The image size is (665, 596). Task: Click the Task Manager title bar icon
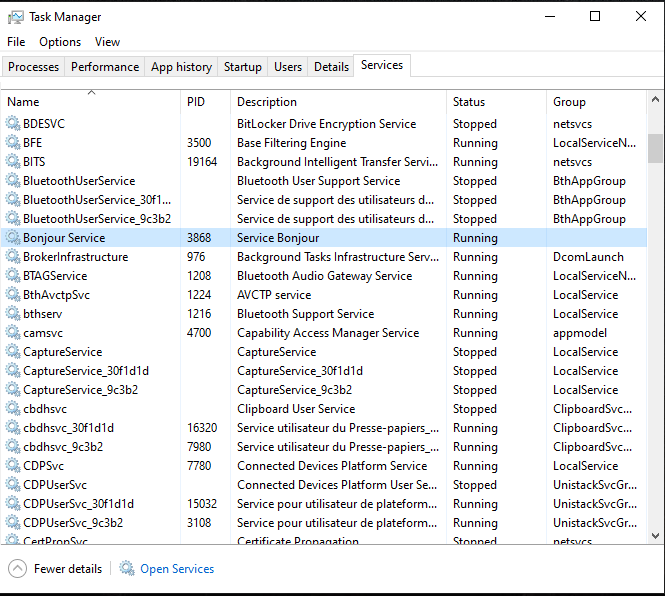tap(16, 17)
